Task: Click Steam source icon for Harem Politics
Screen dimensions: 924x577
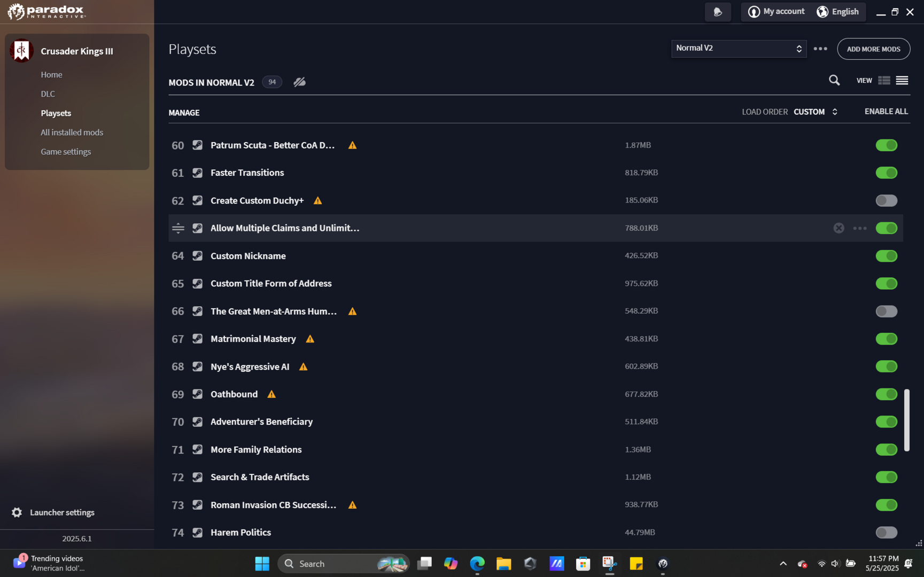Action: point(197,533)
